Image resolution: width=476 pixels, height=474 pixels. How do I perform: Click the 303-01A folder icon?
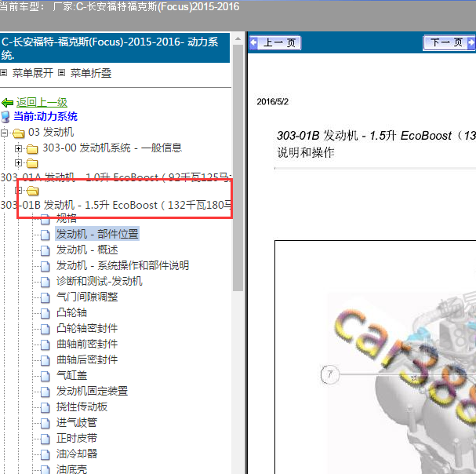pos(32,163)
